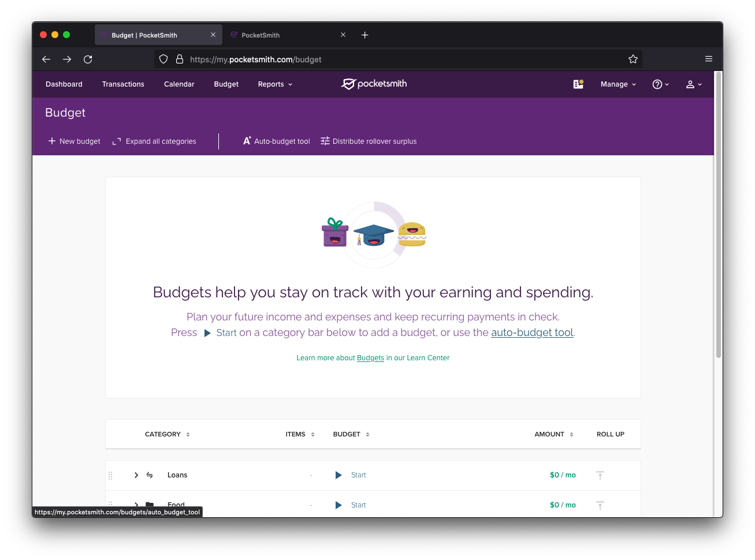
Task: Click the PocketSmith logo
Action: click(373, 84)
